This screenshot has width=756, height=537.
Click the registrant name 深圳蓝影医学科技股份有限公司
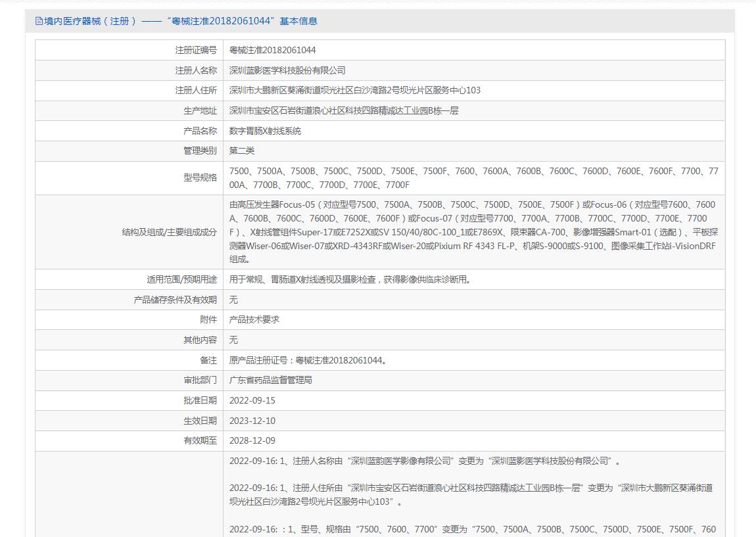click(x=287, y=70)
